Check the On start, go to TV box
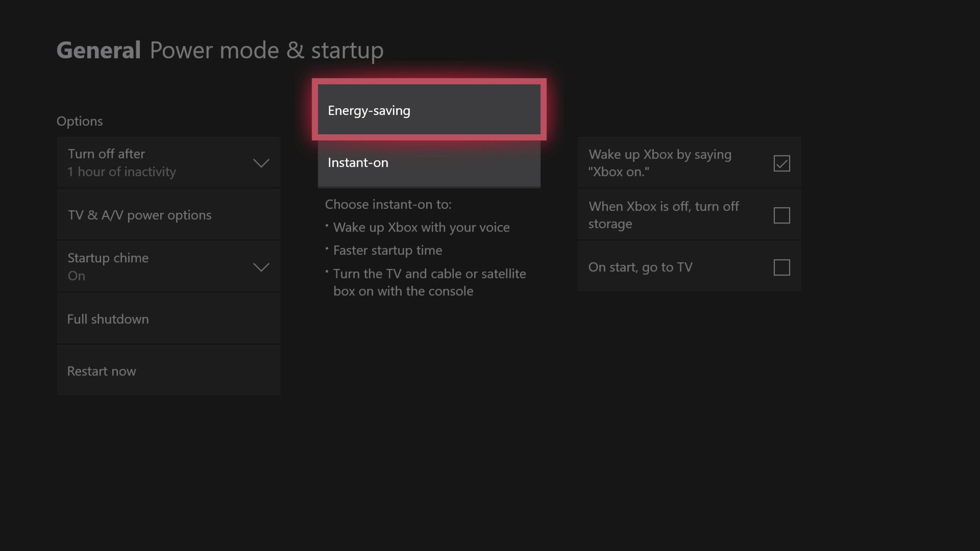Image resolution: width=980 pixels, height=551 pixels. (781, 267)
